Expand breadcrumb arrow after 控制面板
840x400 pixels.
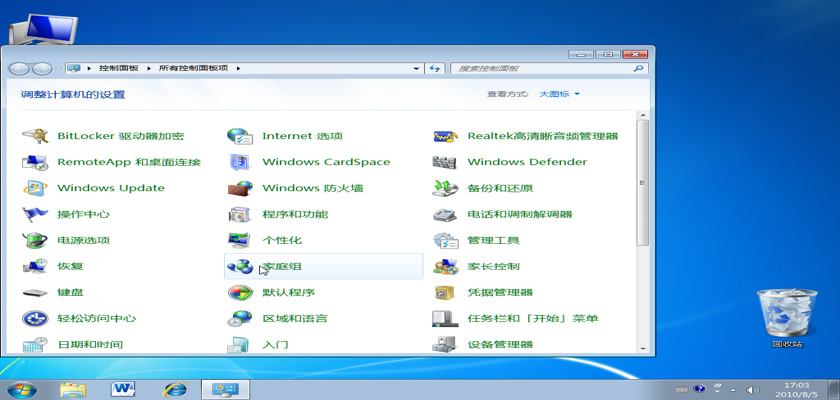click(150, 68)
